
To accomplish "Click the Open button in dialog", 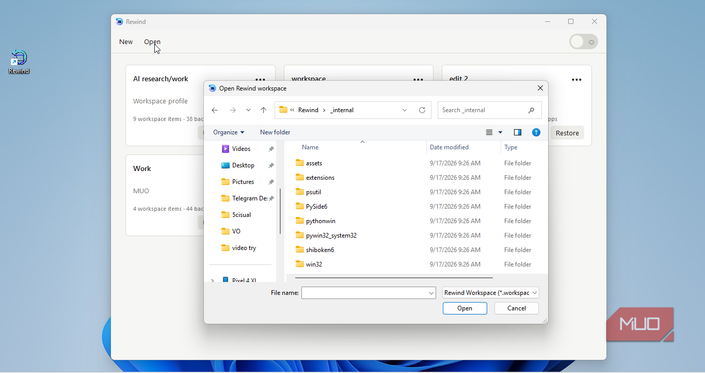I will click(x=464, y=308).
